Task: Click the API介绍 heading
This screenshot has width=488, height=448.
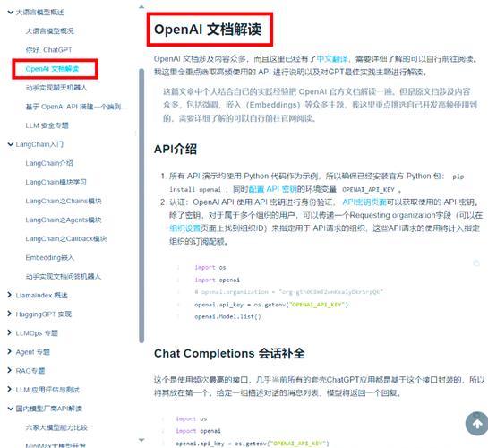Action: point(176,149)
